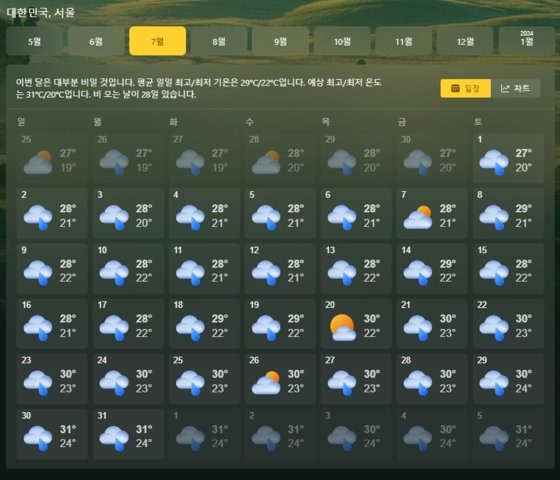Select the 8월 month tab

(219, 41)
